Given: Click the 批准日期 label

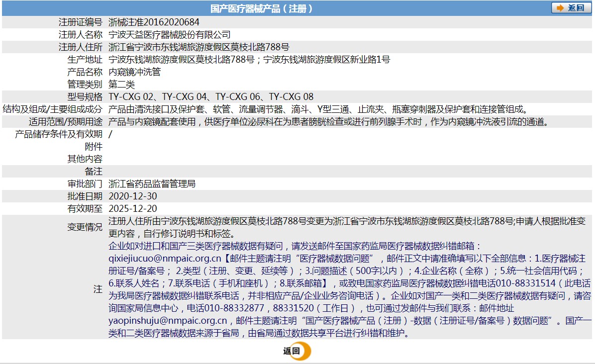Looking at the screenshot, I should pos(85,196).
